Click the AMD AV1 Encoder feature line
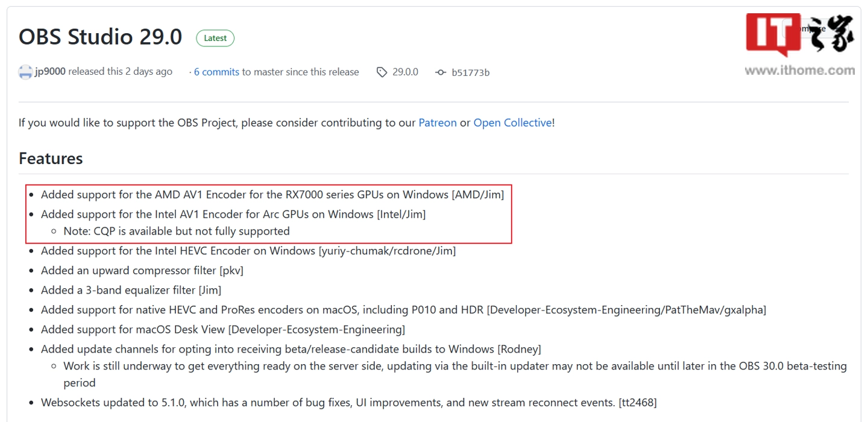 (272, 195)
